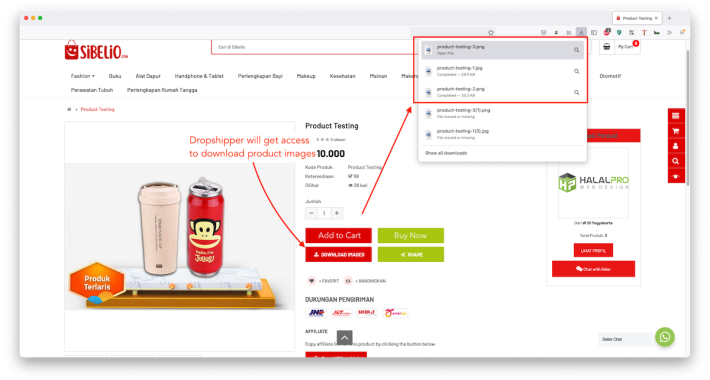Click the Lihat Profil button
710x380 pixels.
click(593, 250)
